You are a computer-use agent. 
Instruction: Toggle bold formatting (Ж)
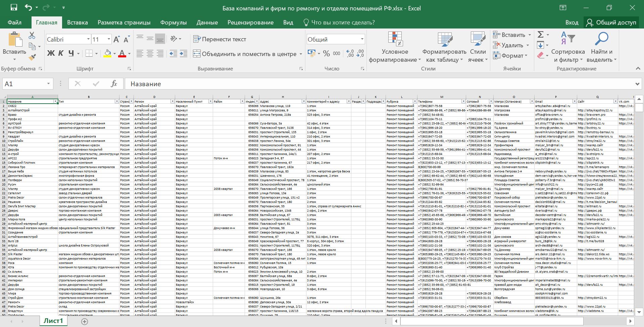click(x=51, y=53)
